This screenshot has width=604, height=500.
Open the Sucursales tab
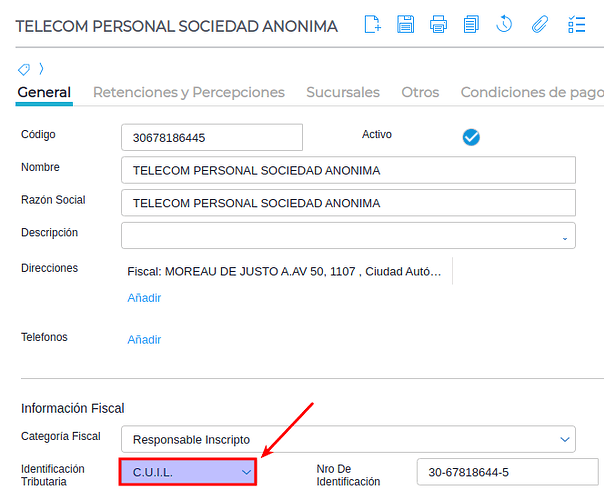click(343, 92)
